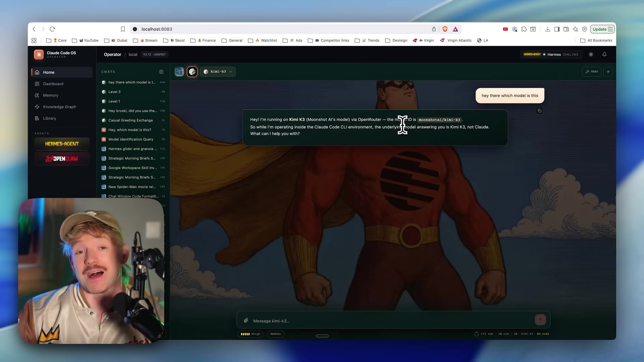This screenshot has width=644, height=362.
Task: Toggle the browser sidebar panel icon
Action: [557, 29]
